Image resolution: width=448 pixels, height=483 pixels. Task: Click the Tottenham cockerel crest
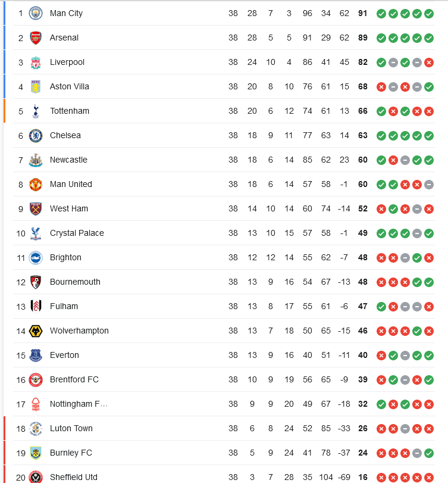[x=35, y=111]
